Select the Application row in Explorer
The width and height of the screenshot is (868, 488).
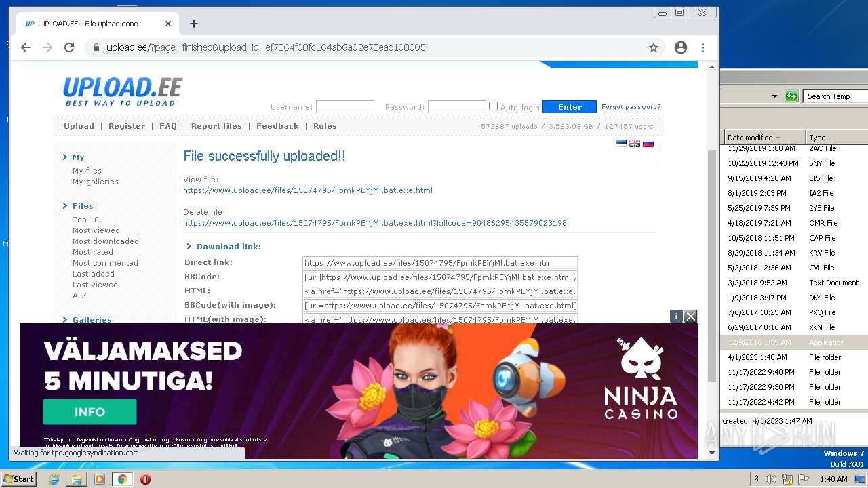point(794,342)
